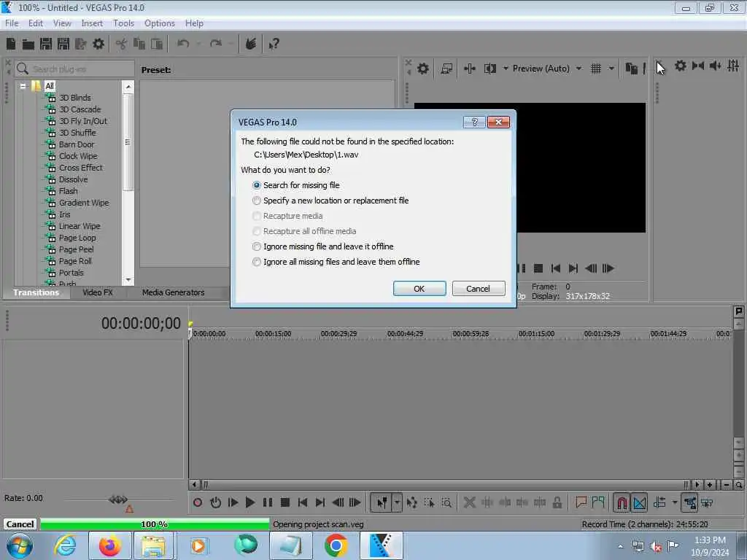Click Cancel in the missing file dialog
The image size is (747, 560).
[478, 289]
